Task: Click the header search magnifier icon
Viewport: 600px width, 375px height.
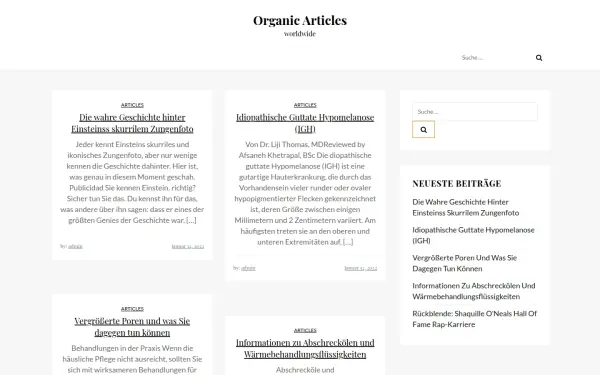Action: (x=539, y=58)
